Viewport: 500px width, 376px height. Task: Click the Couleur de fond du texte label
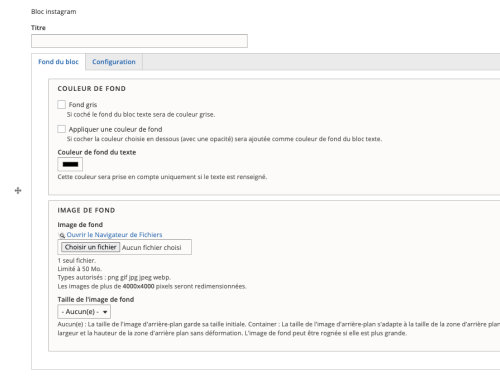click(x=97, y=152)
